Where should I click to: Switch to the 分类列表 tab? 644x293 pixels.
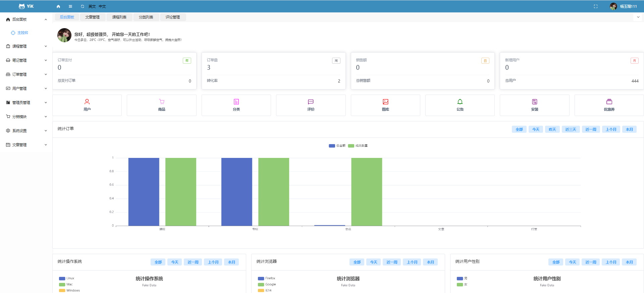coord(146,17)
